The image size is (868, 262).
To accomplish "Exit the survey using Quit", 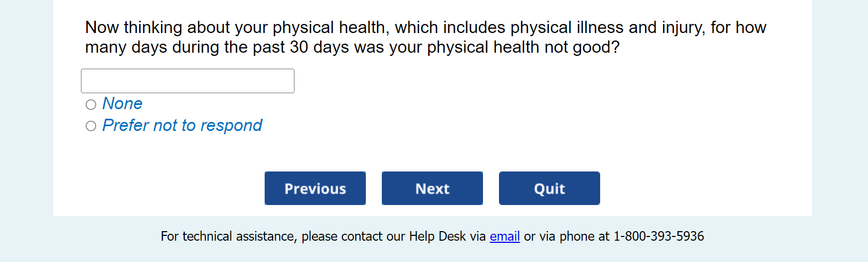I will click(x=549, y=189).
